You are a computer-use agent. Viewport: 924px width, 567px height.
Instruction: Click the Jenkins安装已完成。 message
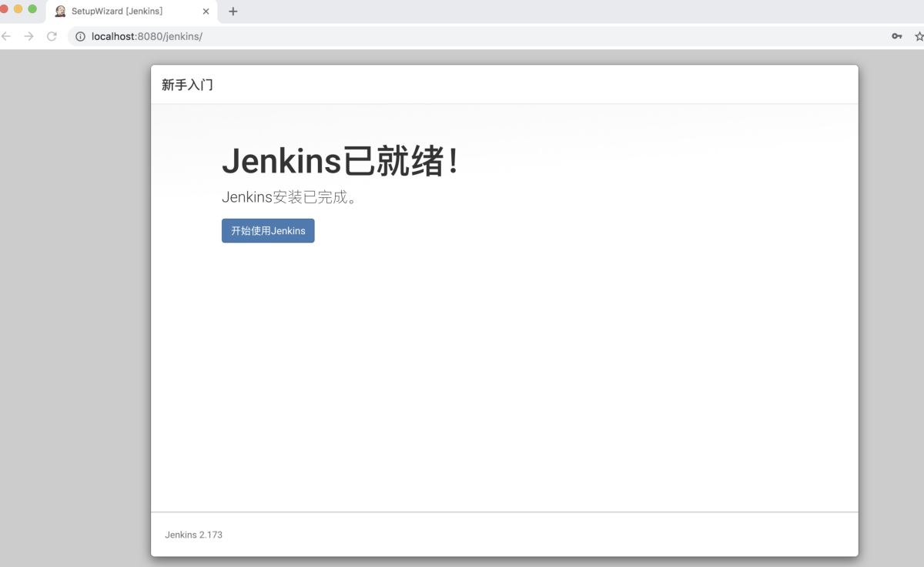(290, 197)
